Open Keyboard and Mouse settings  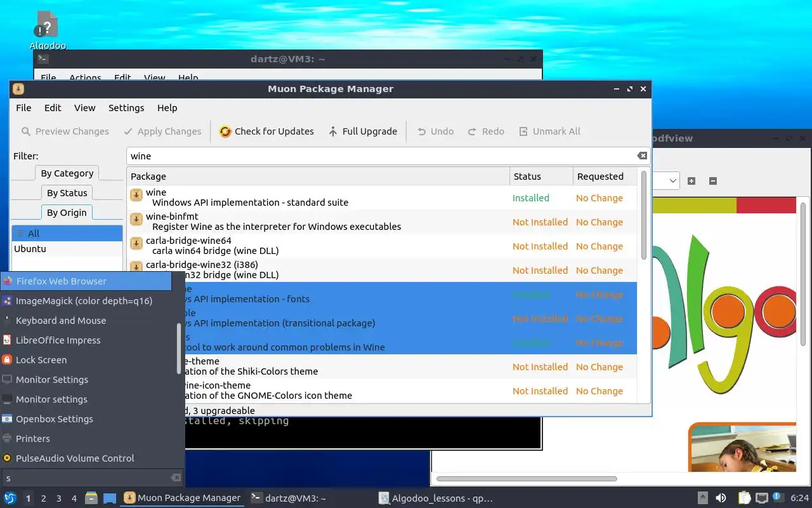click(86, 321)
